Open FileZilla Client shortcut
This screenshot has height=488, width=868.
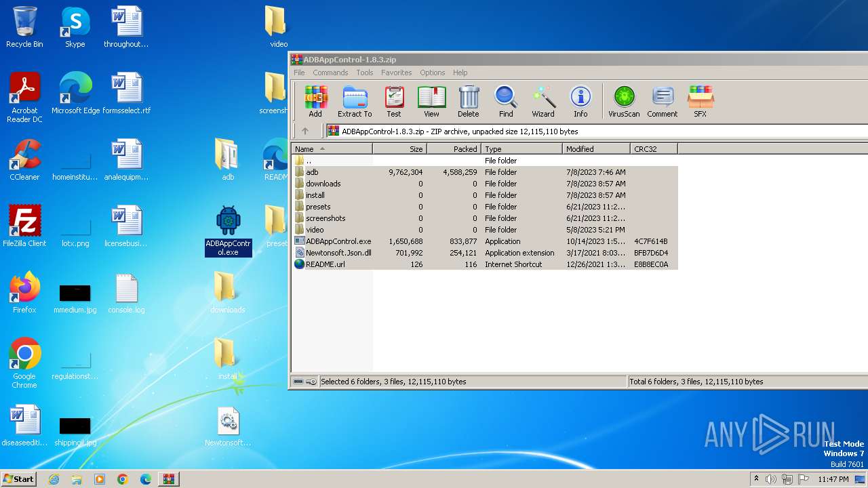point(24,226)
